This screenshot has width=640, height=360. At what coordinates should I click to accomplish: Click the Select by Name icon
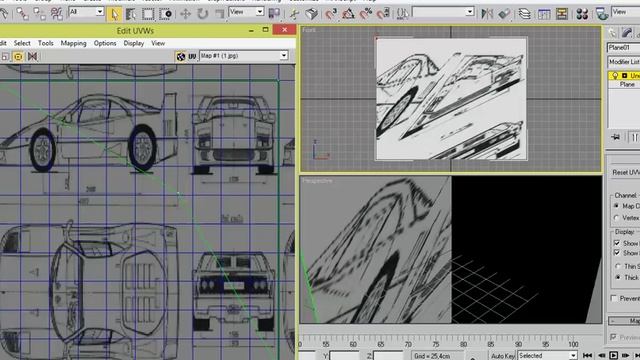tap(131, 14)
